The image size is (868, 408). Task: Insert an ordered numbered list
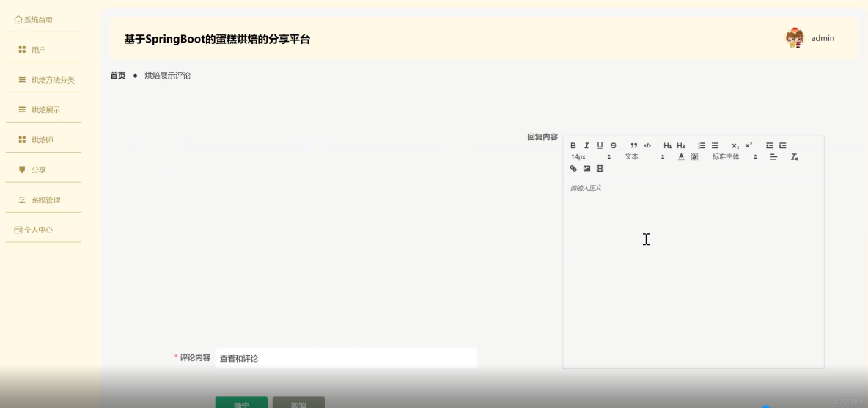(702, 146)
